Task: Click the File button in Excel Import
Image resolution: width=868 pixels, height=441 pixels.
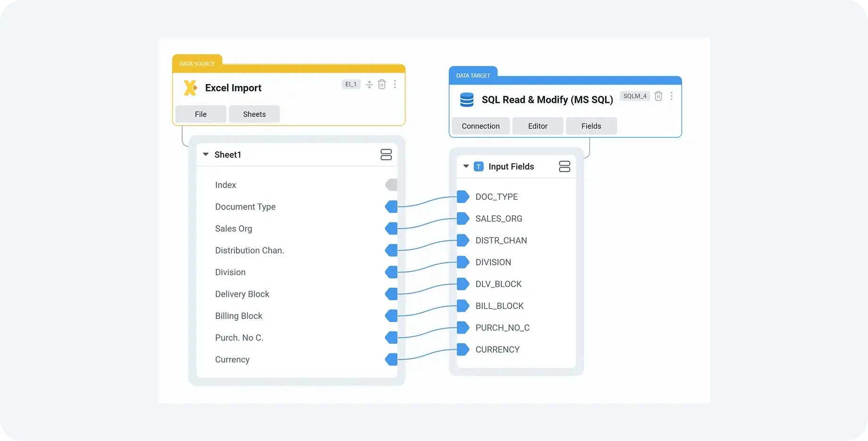Action: [200, 114]
